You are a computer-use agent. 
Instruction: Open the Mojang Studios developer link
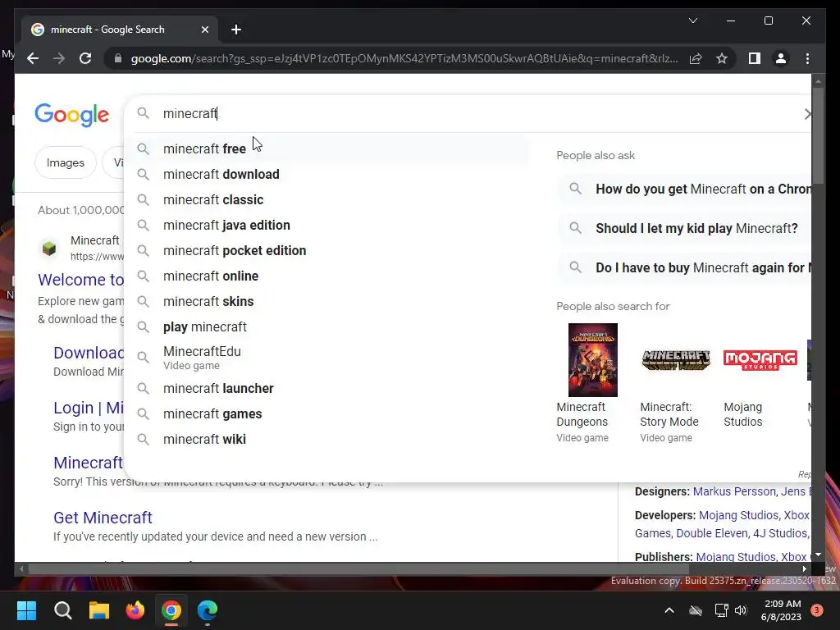pos(739,515)
